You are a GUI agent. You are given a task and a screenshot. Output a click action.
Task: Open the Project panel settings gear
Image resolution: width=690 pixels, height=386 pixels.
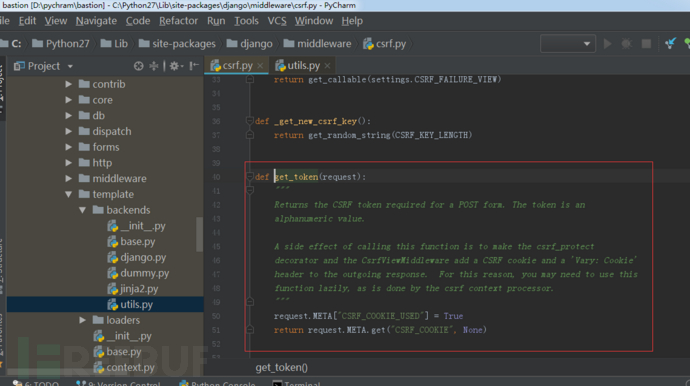pyautogui.click(x=176, y=66)
